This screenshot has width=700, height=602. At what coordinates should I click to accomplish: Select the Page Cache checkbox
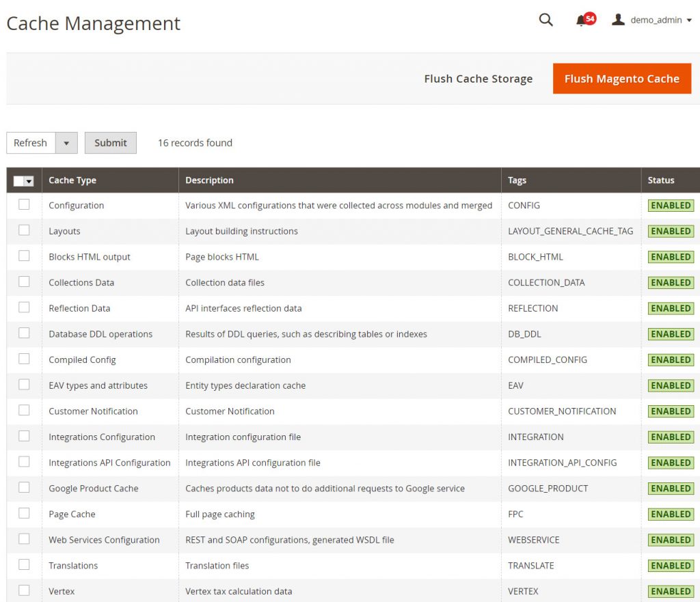[x=25, y=514]
